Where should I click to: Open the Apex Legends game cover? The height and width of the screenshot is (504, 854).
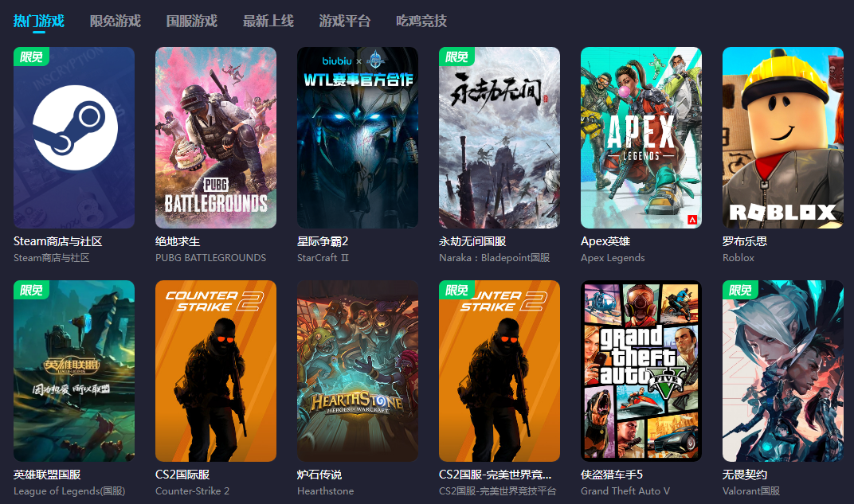641,138
